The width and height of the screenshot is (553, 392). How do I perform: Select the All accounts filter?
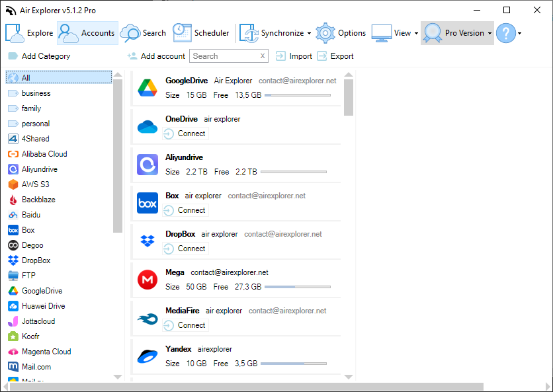coord(26,77)
